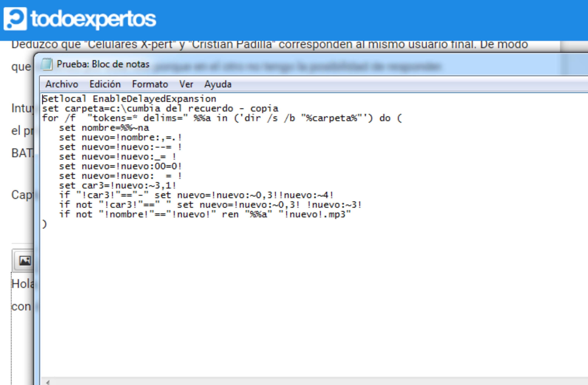This screenshot has width=588, height=385.
Task: Click line 'set nuevo=!nuevo:--= !'
Action: pos(120,147)
